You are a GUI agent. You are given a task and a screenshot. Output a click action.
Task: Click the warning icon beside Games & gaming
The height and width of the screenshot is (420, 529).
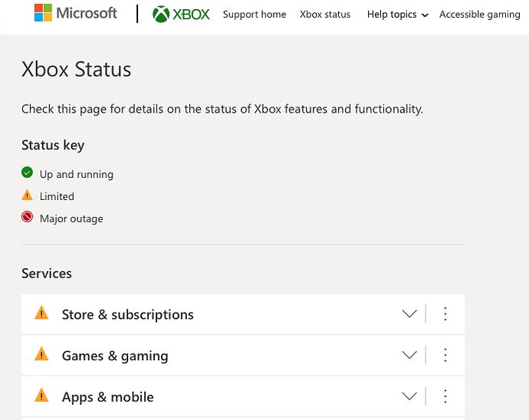point(41,354)
